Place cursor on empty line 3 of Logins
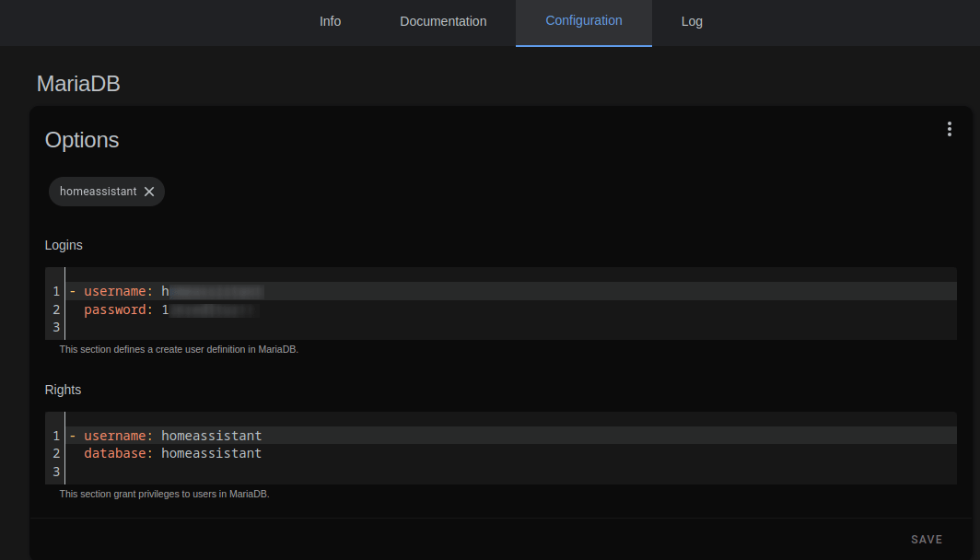This screenshot has width=980, height=560. click(510, 327)
